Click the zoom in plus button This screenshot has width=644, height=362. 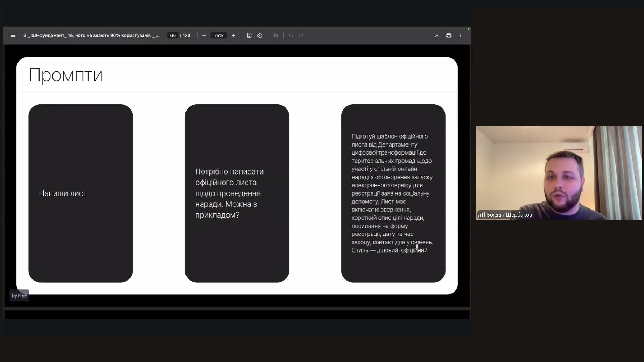point(233,35)
